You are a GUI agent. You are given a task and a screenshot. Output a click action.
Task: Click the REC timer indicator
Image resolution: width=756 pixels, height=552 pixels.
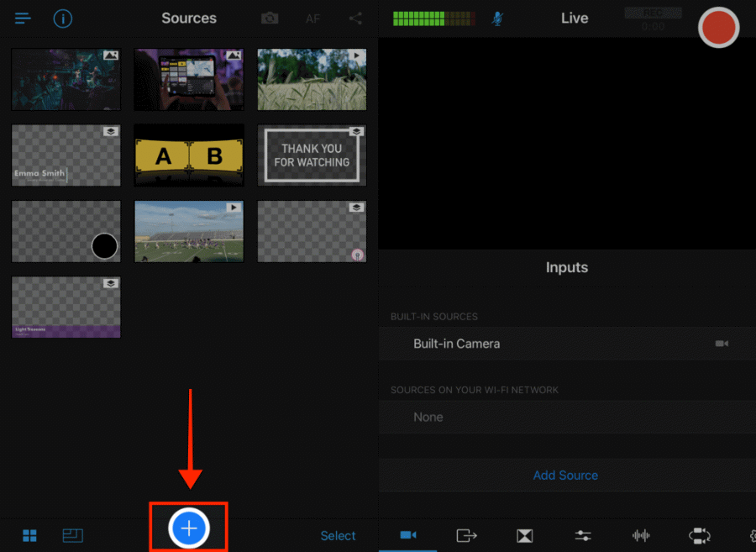653,19
